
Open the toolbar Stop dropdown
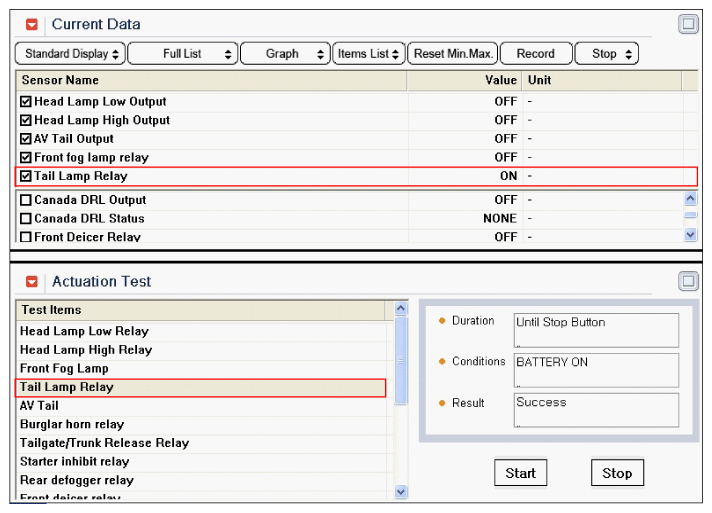click(x=607, y=54)
